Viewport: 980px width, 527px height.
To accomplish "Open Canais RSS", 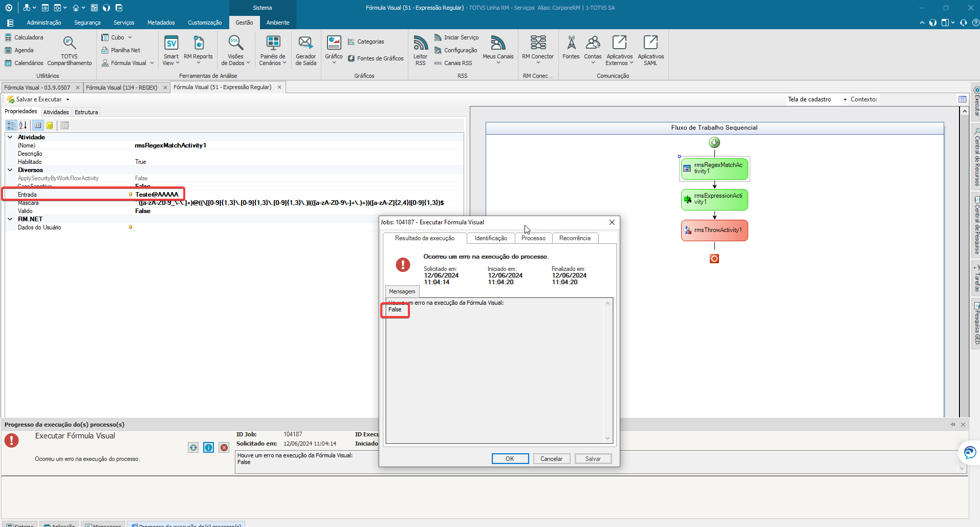I will [x=453, y=63].
